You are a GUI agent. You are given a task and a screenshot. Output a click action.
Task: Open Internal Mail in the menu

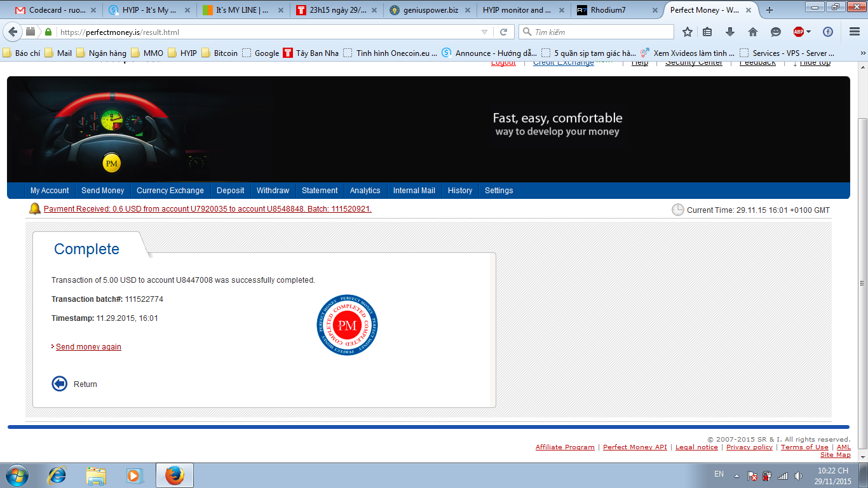click(x=414, y=191)
